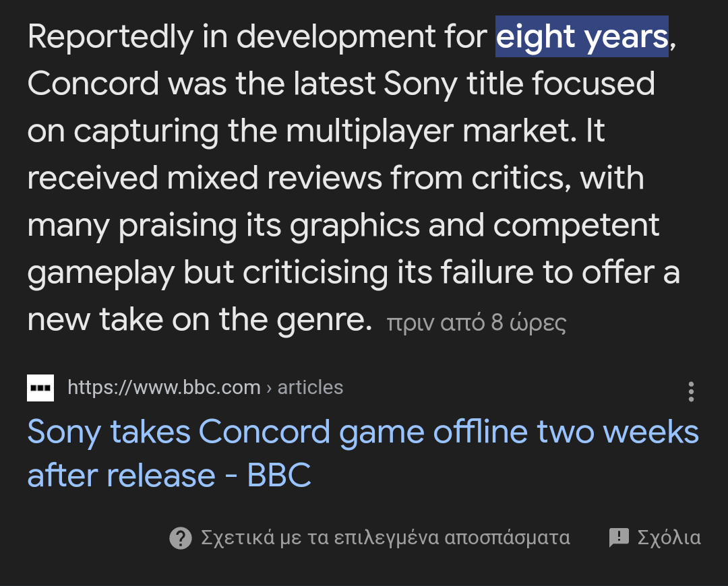Click the articles breadcrumb
Viewport: 728px width, 586px height.
[310, 387]
